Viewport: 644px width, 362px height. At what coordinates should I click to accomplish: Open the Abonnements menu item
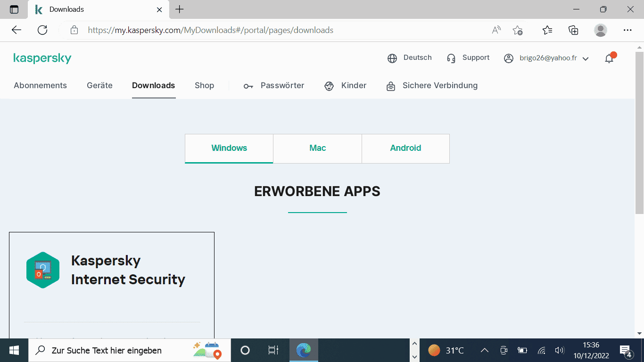[40, 86]
